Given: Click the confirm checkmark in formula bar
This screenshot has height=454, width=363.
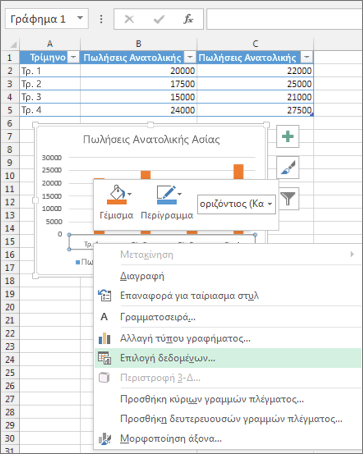Looking at the screenshot, I should point(159,19).
